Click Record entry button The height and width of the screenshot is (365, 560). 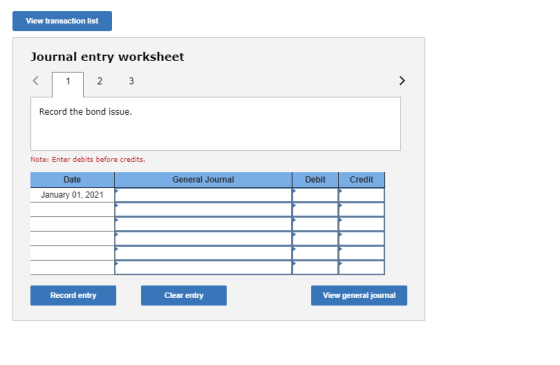[x=73, y=295]
